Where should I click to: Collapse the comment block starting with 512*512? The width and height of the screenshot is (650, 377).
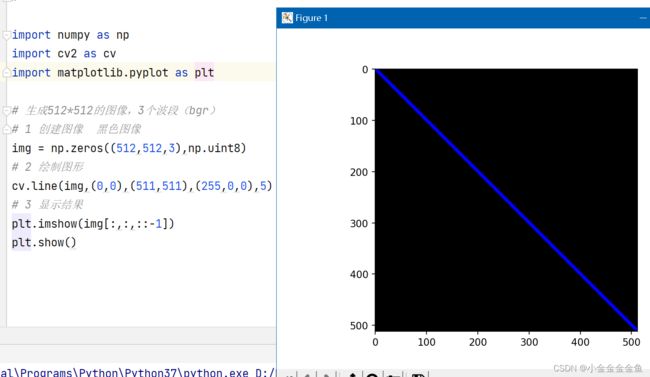click(x=7, y=111)
